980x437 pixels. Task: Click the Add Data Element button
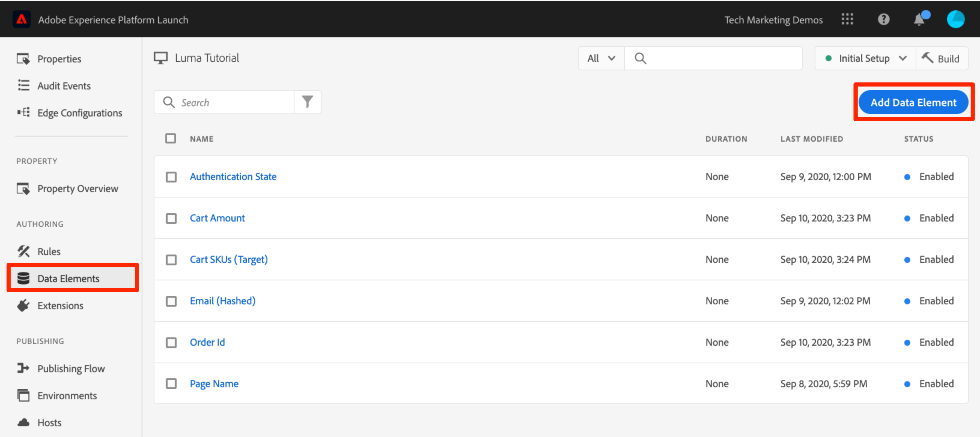click(913, 102)
